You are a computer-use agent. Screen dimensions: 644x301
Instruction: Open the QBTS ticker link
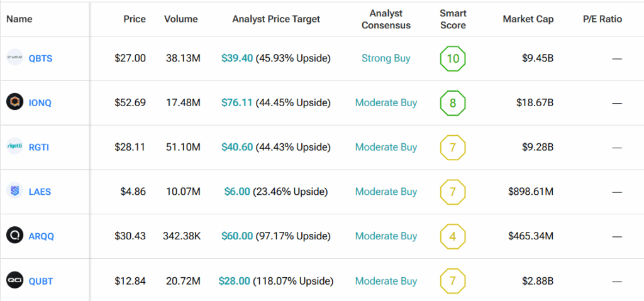pos(41,58)
